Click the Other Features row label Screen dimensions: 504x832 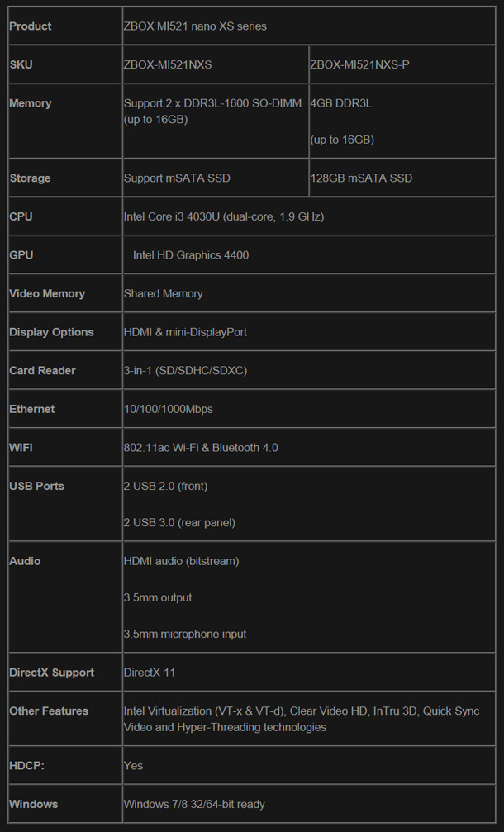click(49, 711)
